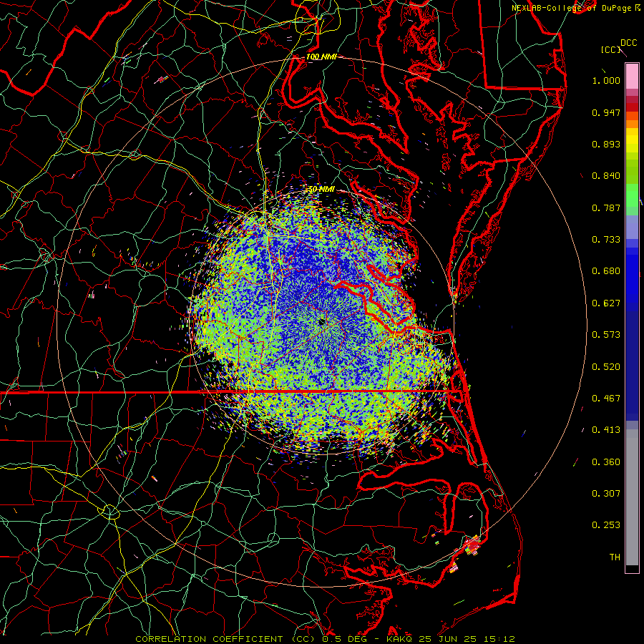Screen dimensions: 644x644
Task: Click the CORRELATION COEFFICIENT caption text
Action: tap(209, 639)
